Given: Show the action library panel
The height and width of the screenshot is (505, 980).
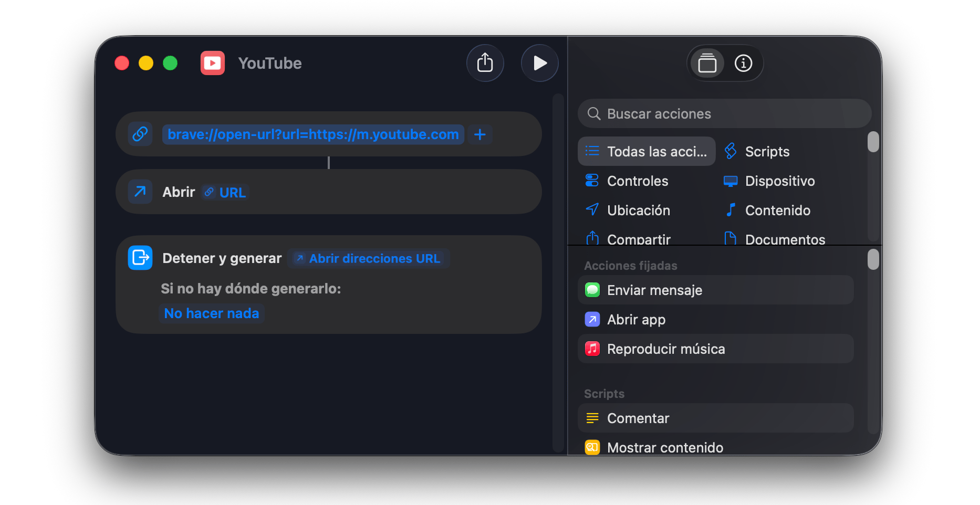Looking at the screenshot, I should (x=707, y=63).
